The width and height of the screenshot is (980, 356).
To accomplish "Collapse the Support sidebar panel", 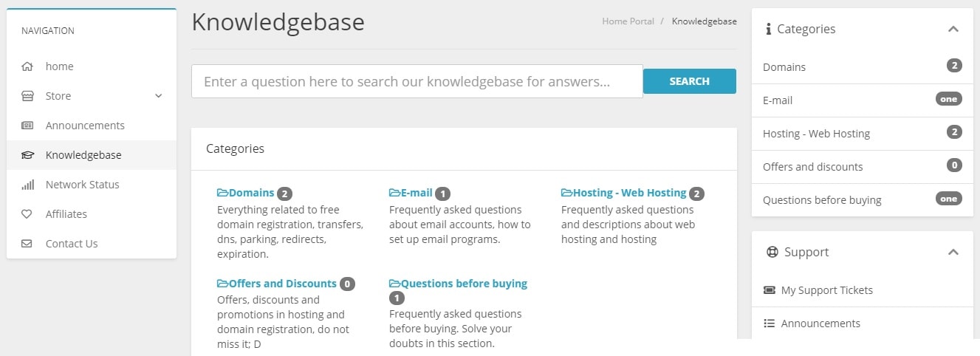I will [953, 252].
